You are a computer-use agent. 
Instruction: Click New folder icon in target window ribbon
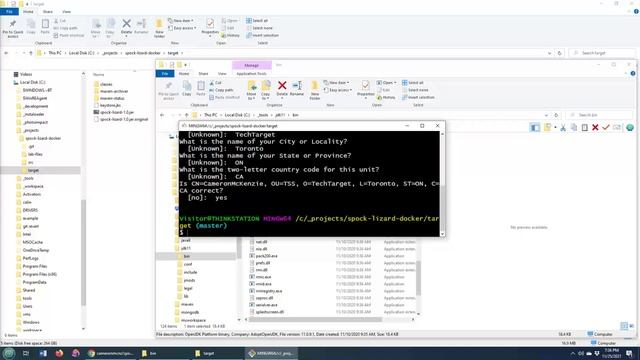(x=159, y=28)
